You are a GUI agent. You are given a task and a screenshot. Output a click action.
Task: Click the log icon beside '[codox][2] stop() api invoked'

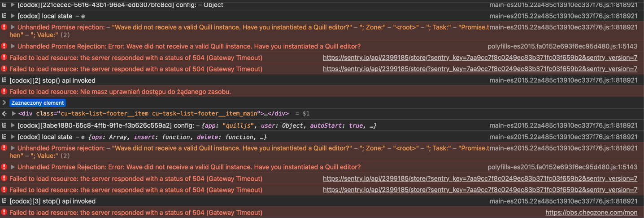pos(4,80)
